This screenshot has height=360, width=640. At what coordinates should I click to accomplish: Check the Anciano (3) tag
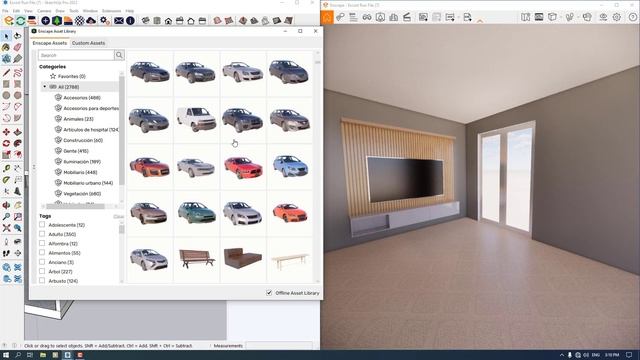point(42,262)
